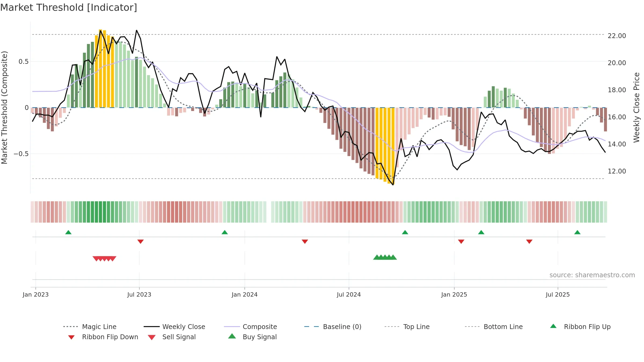Click the Jul 2024 x-axis label
Viewport: 644px width, 362px height.
[x=349, y=295]
